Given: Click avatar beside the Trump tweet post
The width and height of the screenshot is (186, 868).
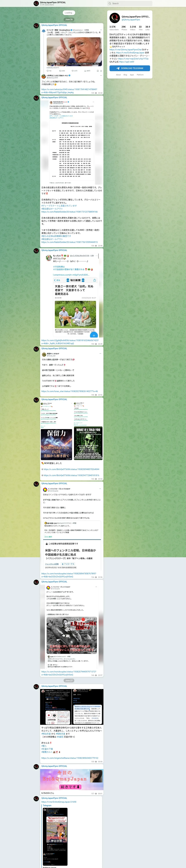Looking at the screenshot, I should [36, 26].
